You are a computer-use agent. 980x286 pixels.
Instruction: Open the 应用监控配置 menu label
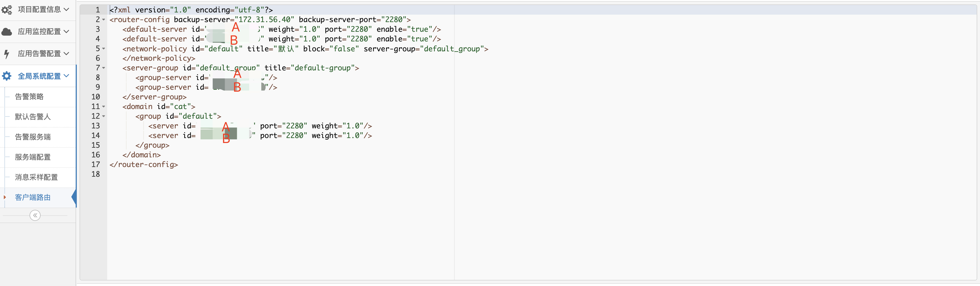coord(39,31)
